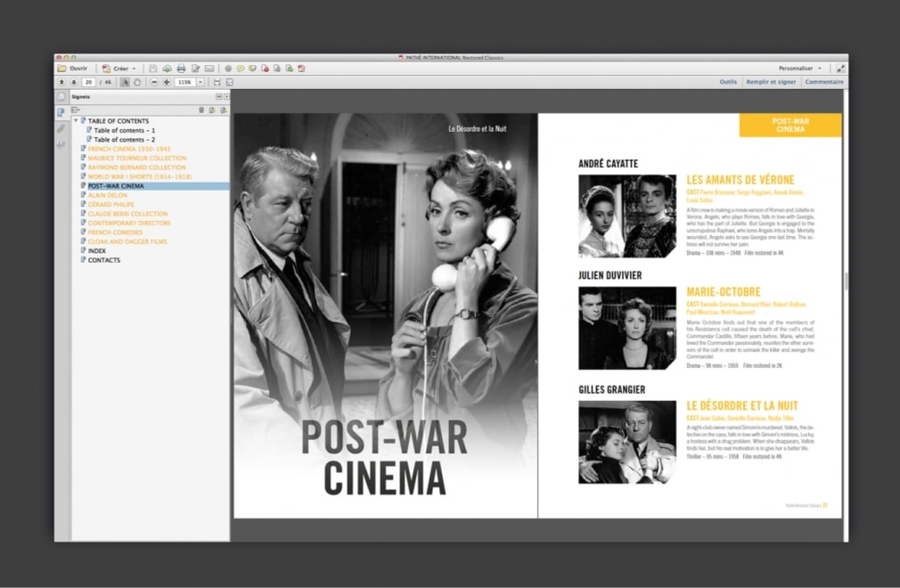Select the Hand tool for panning
Screen dimensions: 900x588
(138, 81)
